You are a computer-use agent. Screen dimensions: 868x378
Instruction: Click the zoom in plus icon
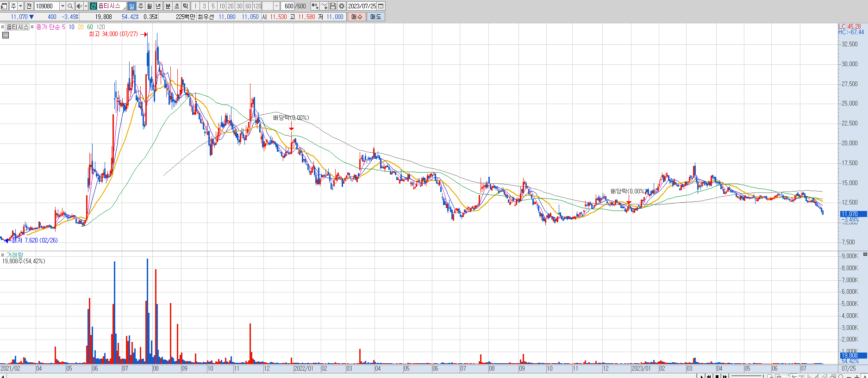tap(857, 376)
